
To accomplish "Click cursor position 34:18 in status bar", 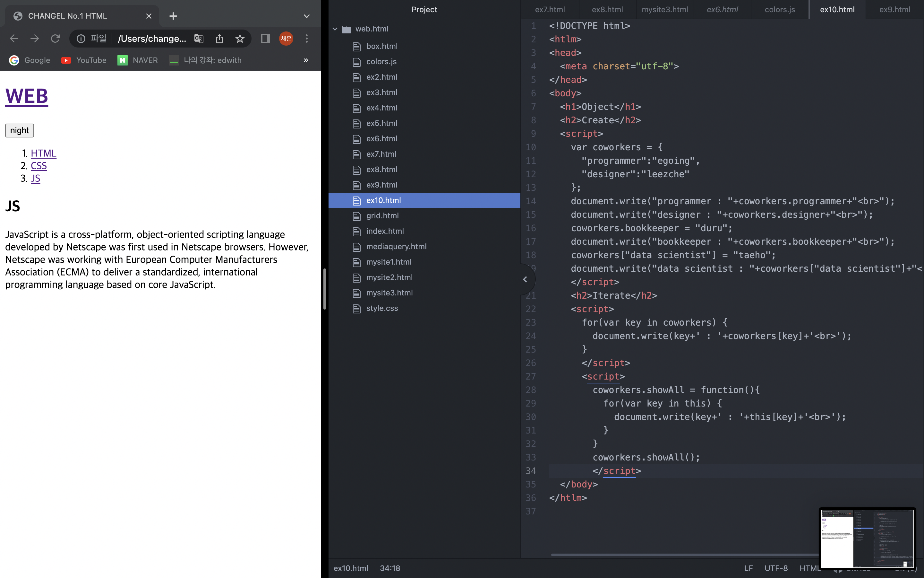I will pos(390,568).
